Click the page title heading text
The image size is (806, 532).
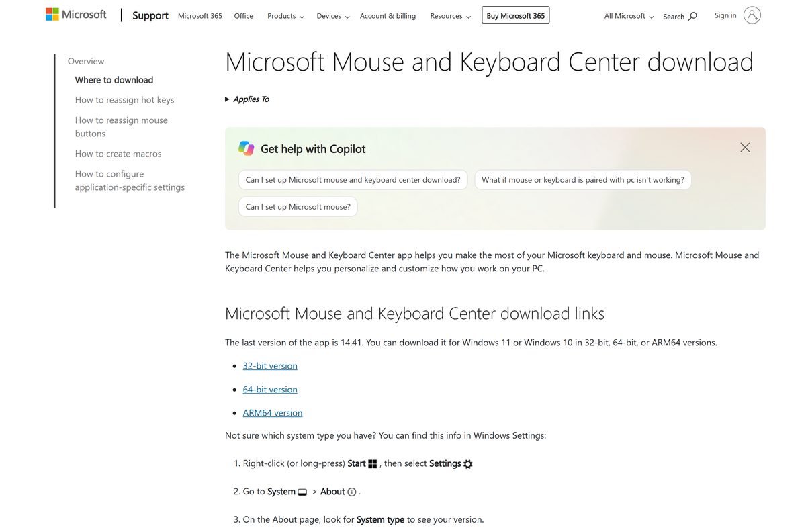click(x=489, y=62)
